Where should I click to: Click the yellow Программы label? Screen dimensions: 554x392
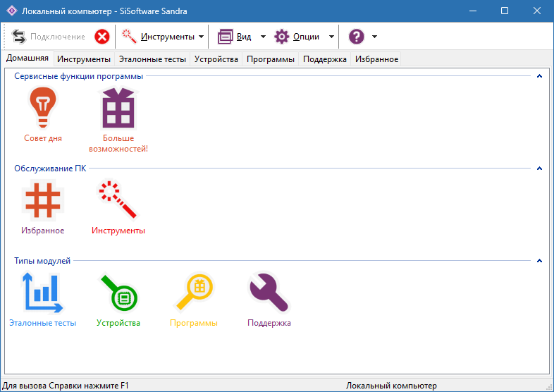pos(194,323)
